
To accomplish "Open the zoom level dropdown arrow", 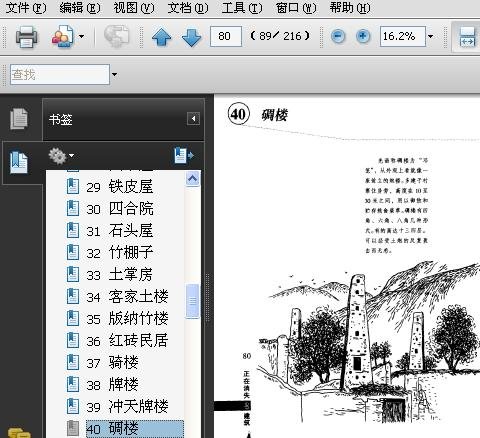I will 431,36.
